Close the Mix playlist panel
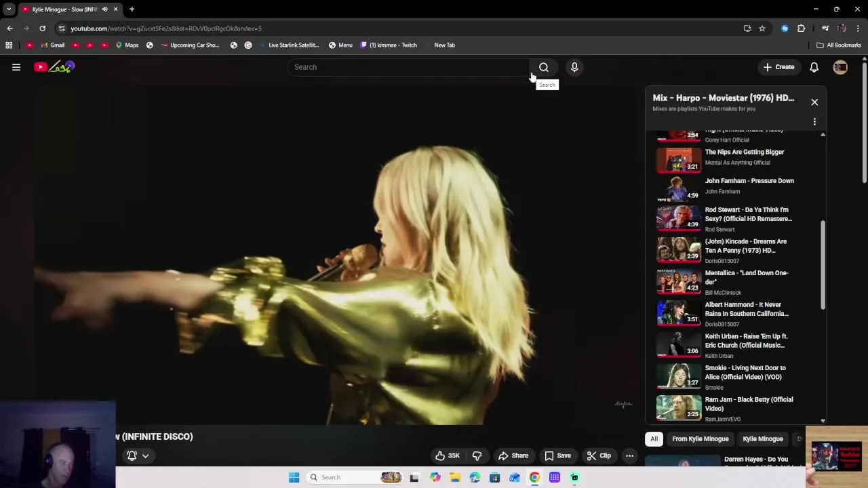868x488 pixels. click(814, 102)
